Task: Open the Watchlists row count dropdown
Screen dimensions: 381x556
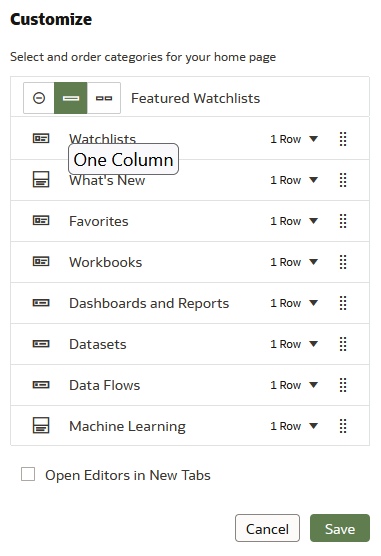Action: 294,139
